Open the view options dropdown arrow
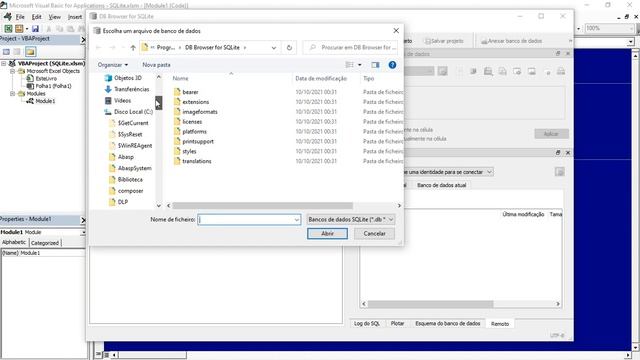This screenshot has height=360, width=640. [360, 65]
